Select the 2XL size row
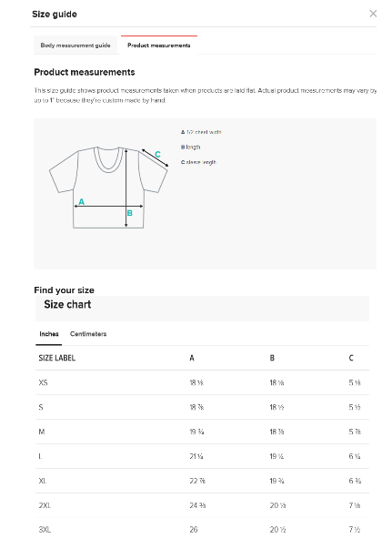 coord(202,505)
